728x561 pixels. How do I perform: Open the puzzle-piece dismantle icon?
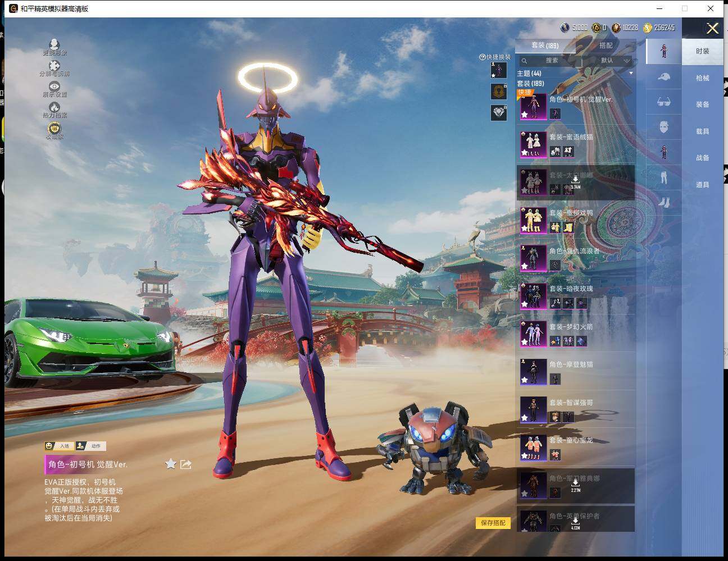54,65
